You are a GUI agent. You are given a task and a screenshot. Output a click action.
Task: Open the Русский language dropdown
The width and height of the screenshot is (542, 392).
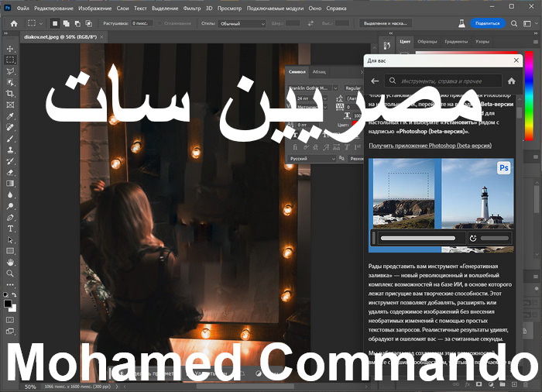(312, 158)
